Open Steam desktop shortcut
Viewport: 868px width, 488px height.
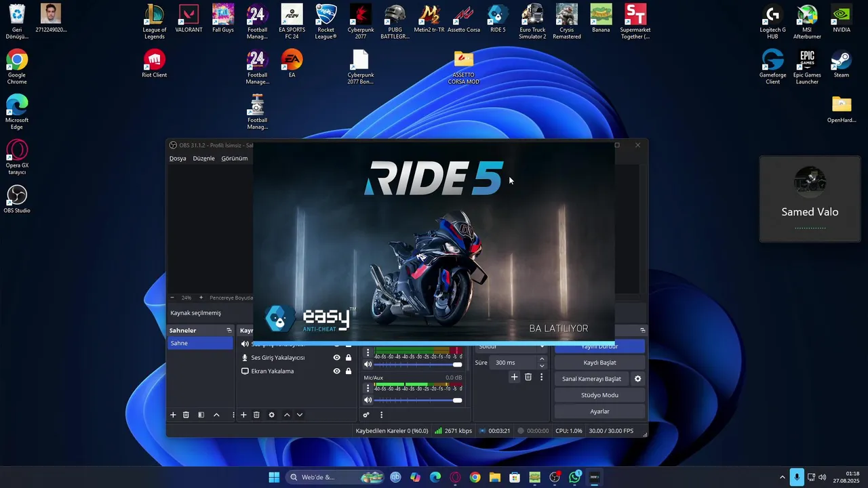(842, 64)
